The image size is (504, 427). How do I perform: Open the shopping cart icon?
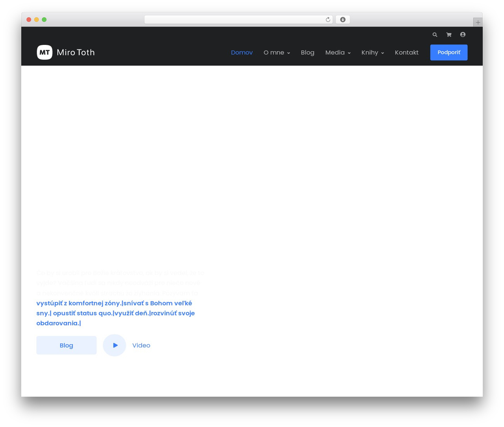coord(449,35)
